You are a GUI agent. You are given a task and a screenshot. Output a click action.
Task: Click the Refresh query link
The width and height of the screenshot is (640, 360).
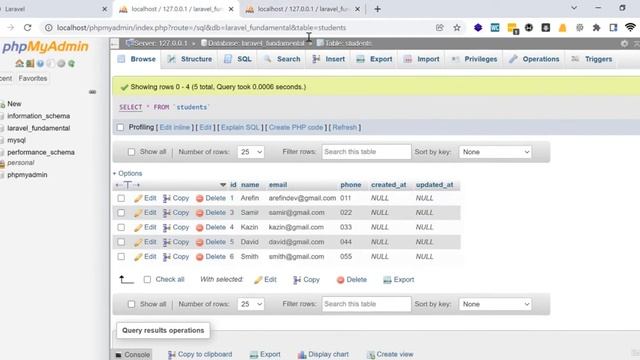pyautogui.click(x=344, y=127)
